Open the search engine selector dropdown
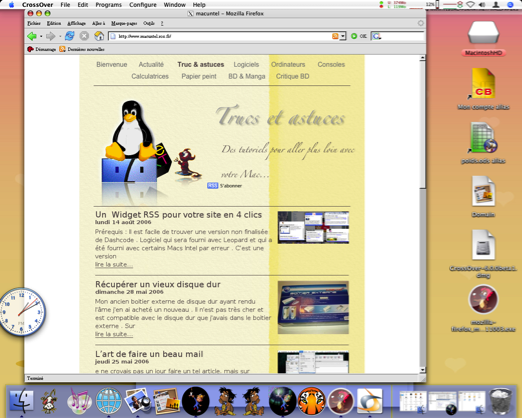The height and width of the screenshot is (418, 522). 377,36
